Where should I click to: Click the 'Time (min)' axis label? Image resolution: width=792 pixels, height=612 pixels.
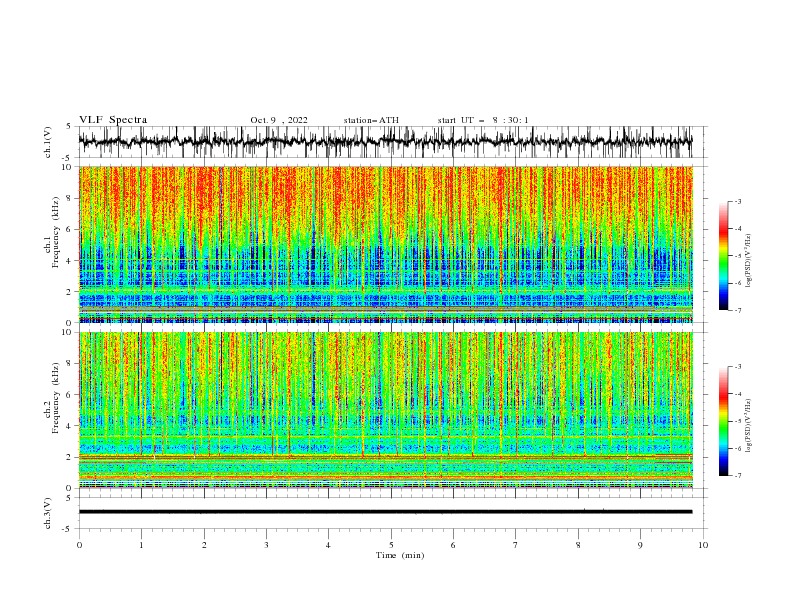(x=400, y=555)
